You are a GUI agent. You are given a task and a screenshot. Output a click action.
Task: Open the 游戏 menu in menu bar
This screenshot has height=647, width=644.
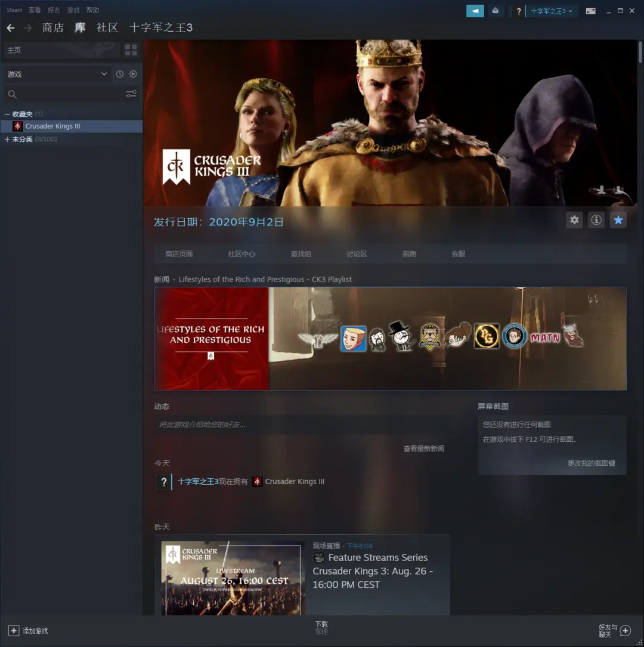pyautogui.click(x=73, y=10)
